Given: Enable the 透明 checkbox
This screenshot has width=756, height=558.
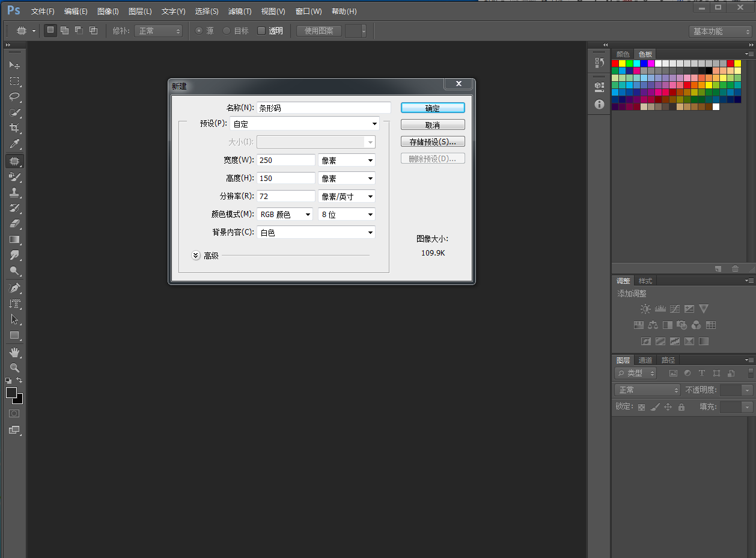Looking at the screenshot, I should (x=261, y=31).
